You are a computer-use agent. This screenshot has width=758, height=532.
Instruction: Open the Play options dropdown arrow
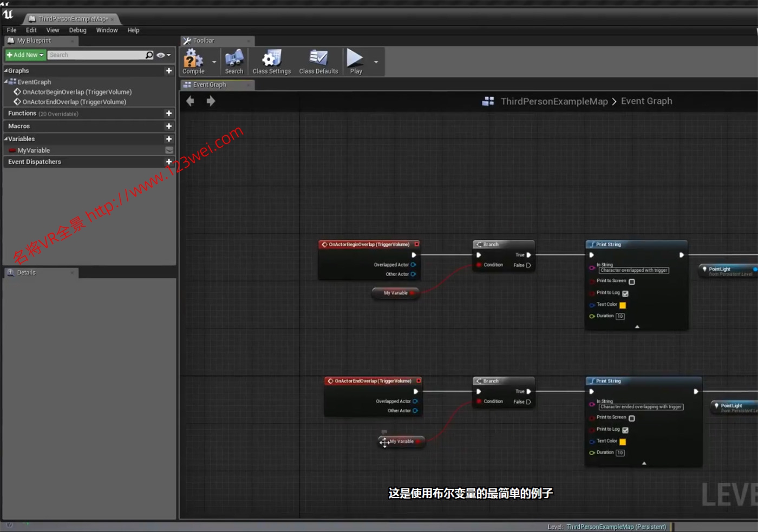[376, 62]
